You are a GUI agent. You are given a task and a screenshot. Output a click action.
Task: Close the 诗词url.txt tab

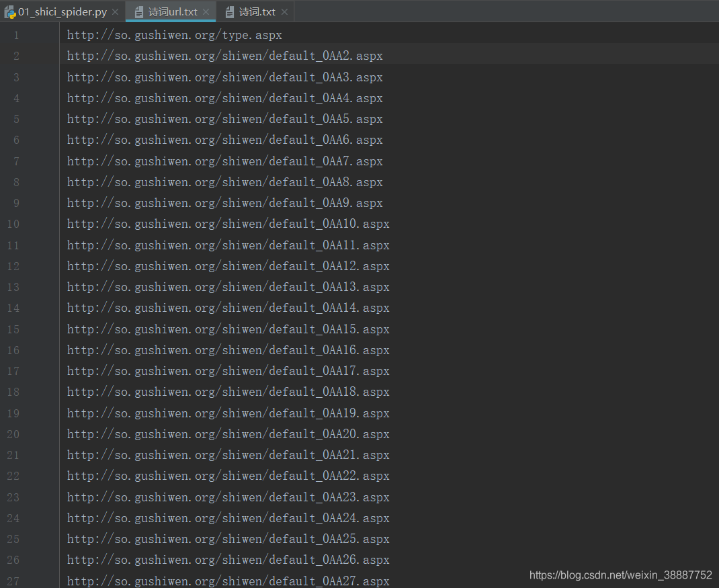tap(206, 12)
